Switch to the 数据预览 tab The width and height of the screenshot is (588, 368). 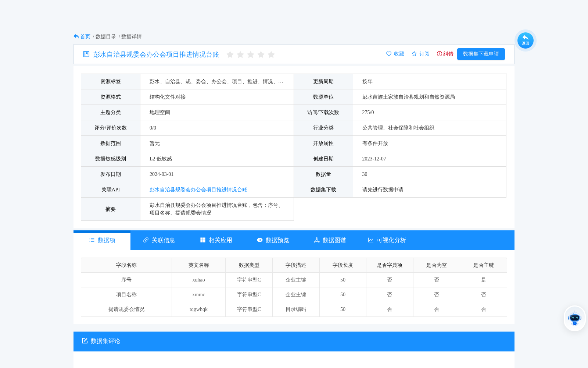click(273, 240)
